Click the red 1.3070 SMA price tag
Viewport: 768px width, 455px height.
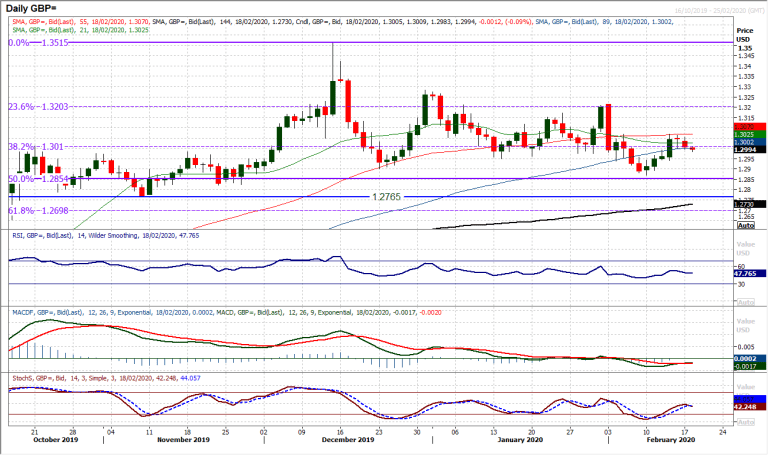(x=750, y=127)
